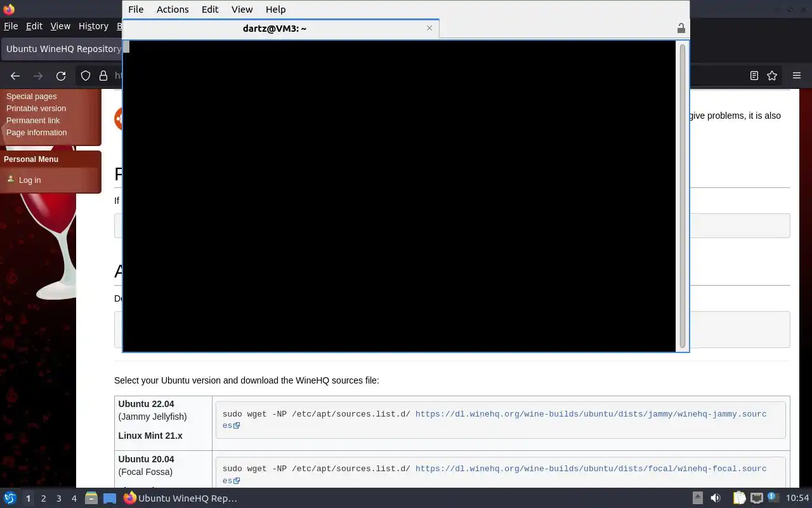This screenshot has width=812, height=508.
Task: Go forward in Firefox
Action: [38, 76]
